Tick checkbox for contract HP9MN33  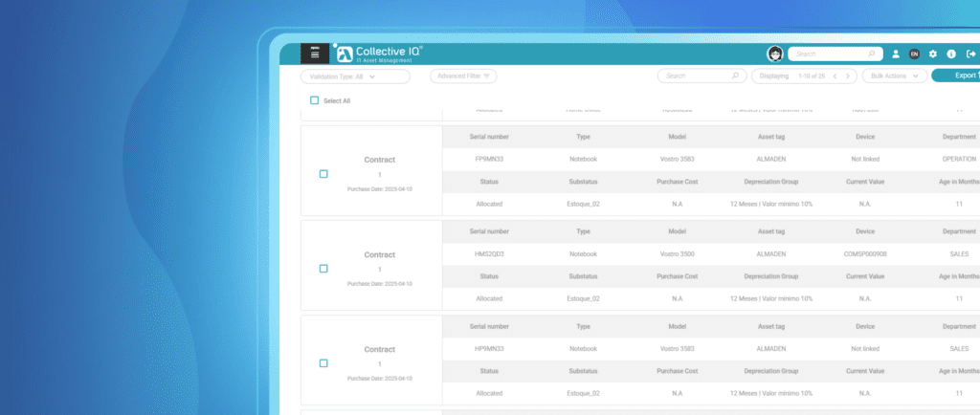tap(323, 363)
